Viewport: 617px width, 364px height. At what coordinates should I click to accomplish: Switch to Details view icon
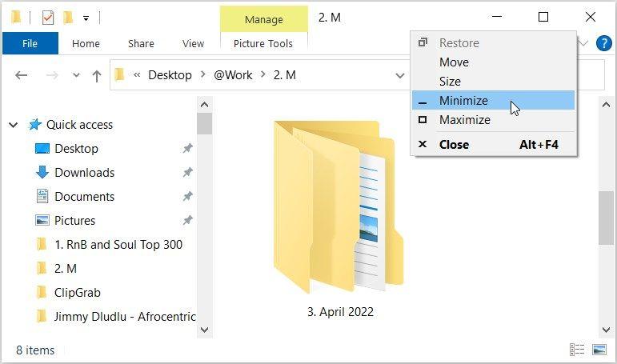pos(577,350)
